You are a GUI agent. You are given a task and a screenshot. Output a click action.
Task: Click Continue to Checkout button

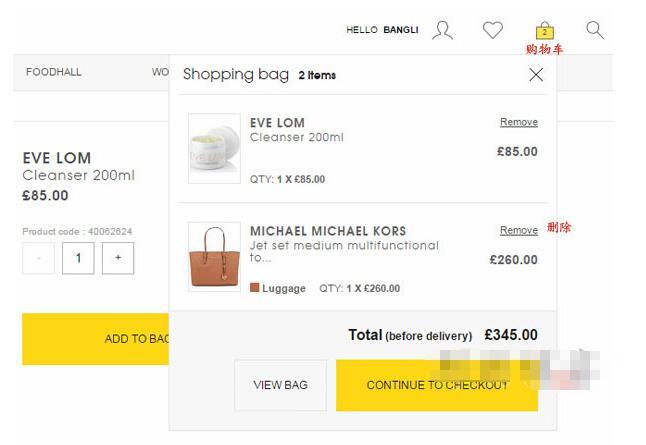pos(437,385)
